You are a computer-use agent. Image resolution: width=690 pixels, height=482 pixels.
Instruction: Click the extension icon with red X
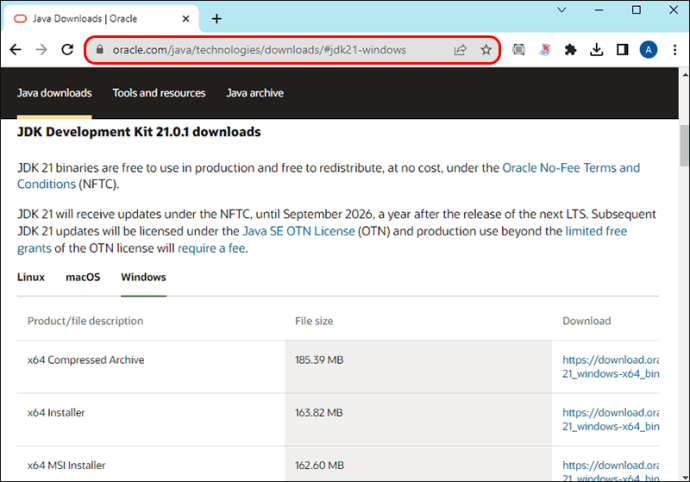(545, 50)
